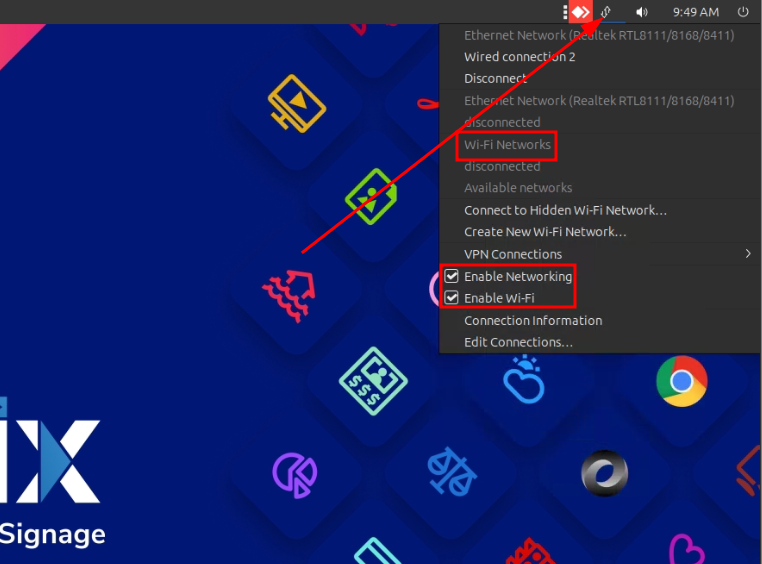
Task: Click the network connections tray icon
Action: [606, 12]
